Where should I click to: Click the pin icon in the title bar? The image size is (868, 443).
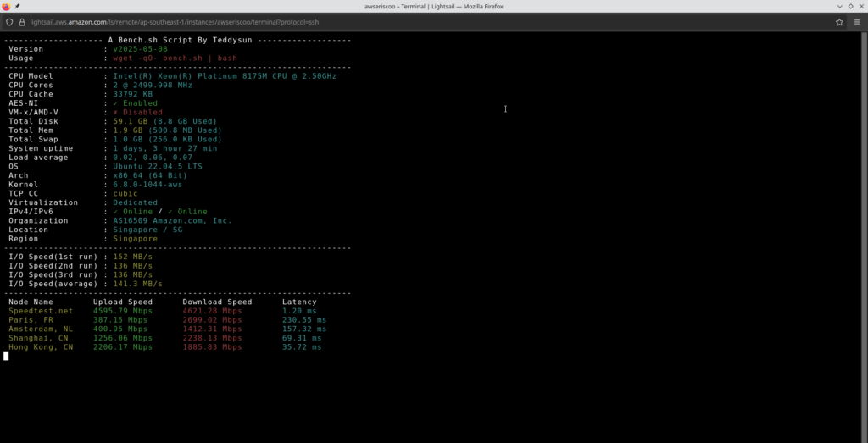pyautogui.click(x=17, y=6)
